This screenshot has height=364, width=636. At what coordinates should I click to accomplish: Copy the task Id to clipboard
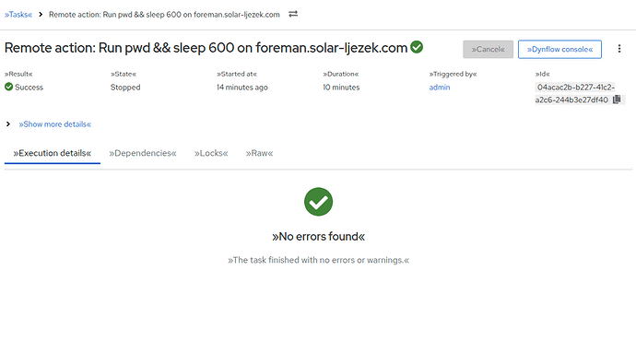click(617, 100)
